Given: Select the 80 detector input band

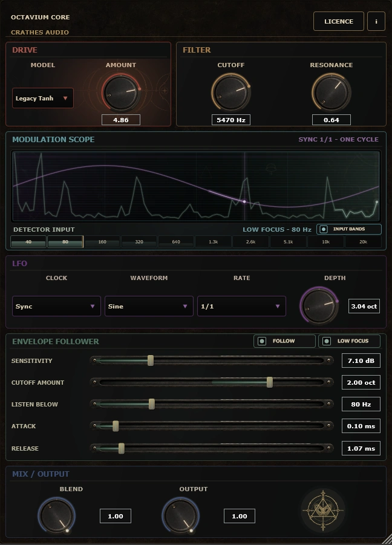Looking at the screenshot, I should point(65,241).
